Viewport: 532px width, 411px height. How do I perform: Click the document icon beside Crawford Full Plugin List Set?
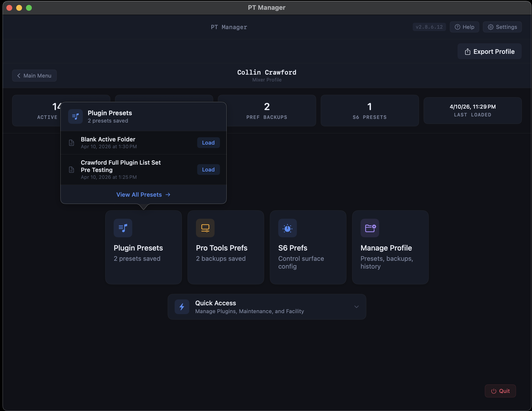[x=72, y=170]
